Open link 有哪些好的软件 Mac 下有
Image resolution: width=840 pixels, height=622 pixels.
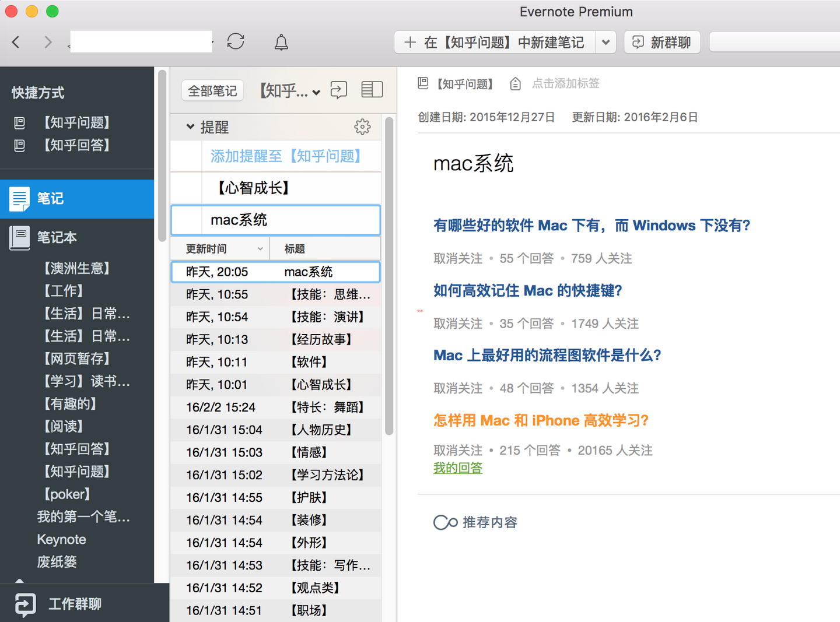pos(591,226)
